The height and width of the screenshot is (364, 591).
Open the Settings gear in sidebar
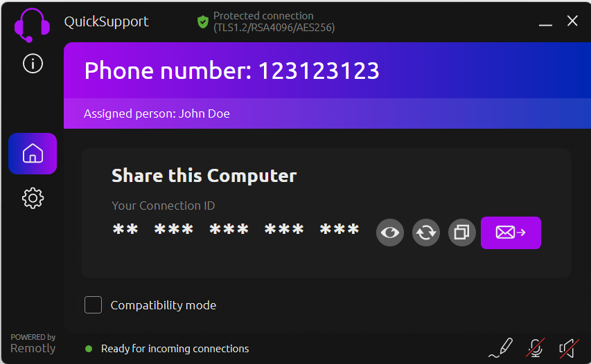click(x=33, y=198)
